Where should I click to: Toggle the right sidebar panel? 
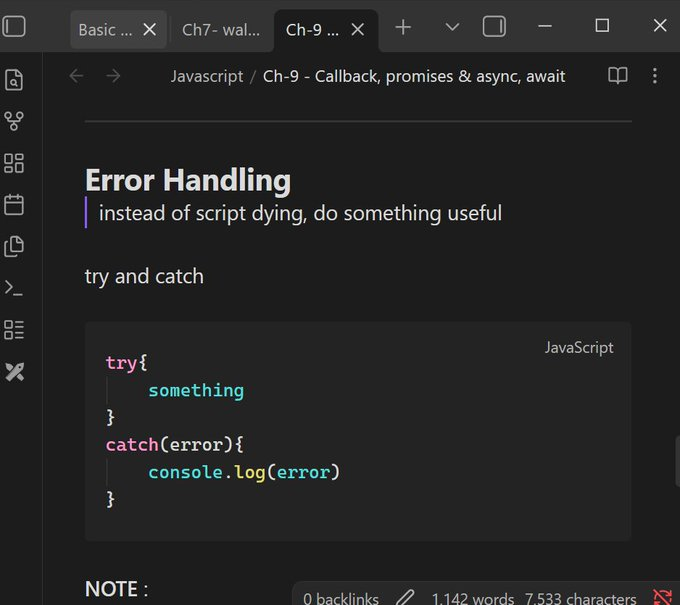494,26
